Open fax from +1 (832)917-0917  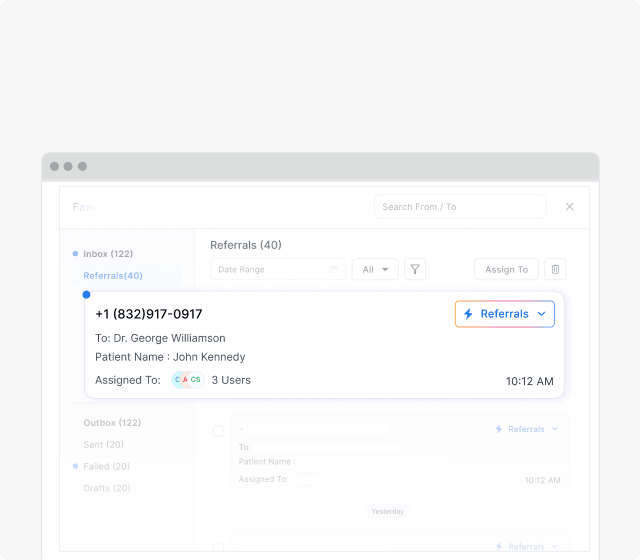point(148,314)
